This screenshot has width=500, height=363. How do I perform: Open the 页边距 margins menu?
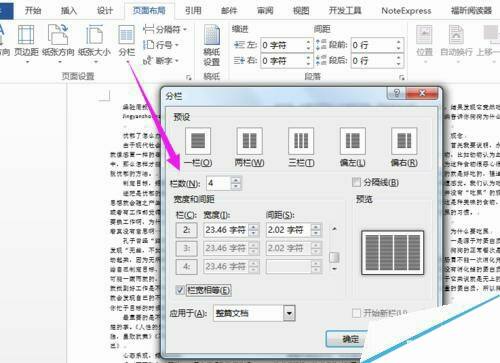pos(26,43)
